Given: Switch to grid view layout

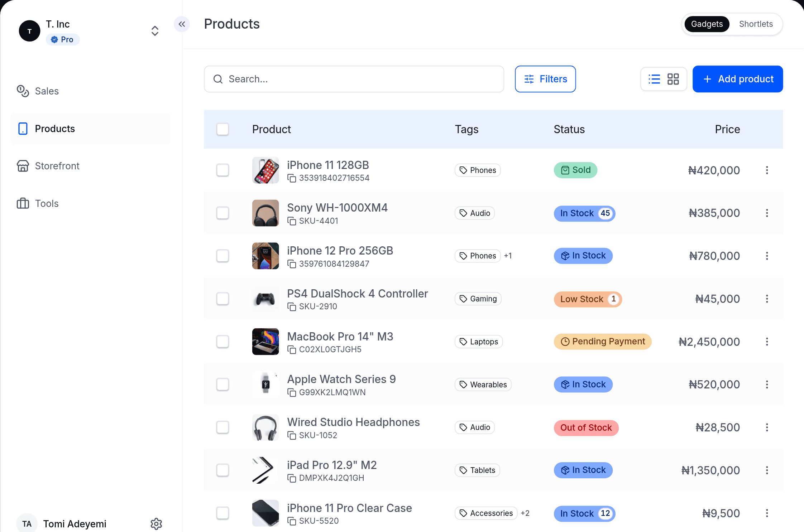Looking at the screenshot, I should coord(673,79).
